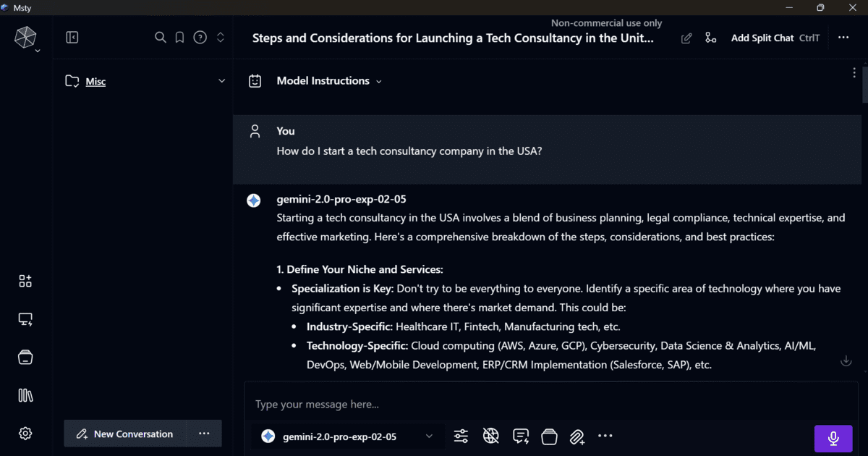Edit conversation title pencil icon
Viewport: 868px width, 456px height.
tap(686, 38)
